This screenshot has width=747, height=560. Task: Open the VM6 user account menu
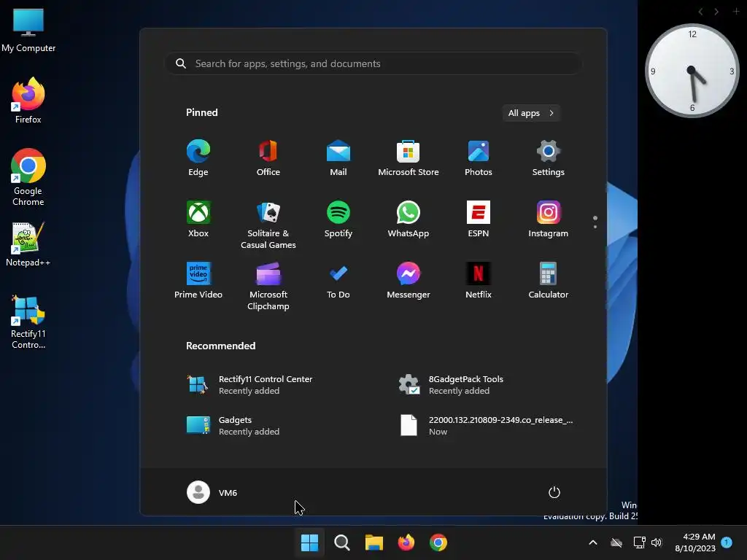click(x=212, y=492)
